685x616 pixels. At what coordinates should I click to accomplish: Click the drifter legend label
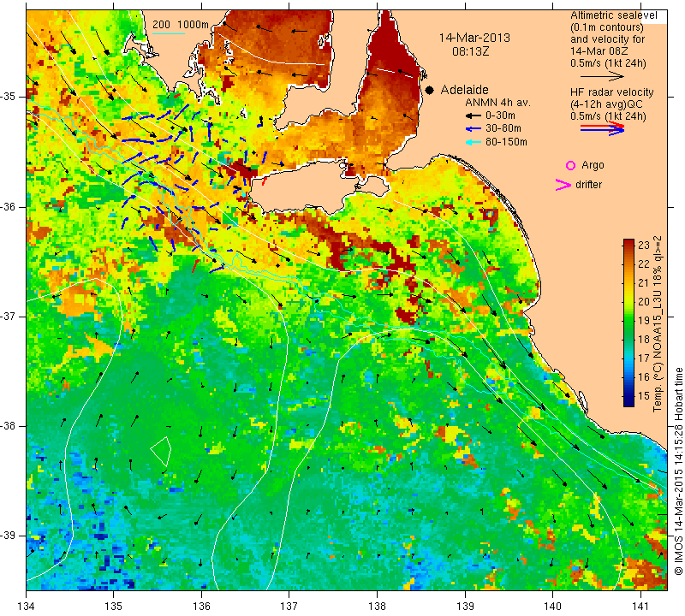point(588,185)
